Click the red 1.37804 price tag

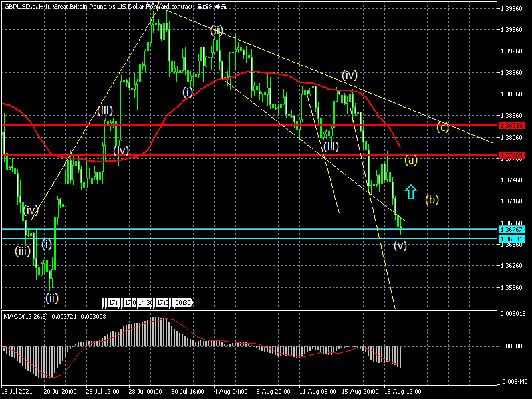coord(513,155)
